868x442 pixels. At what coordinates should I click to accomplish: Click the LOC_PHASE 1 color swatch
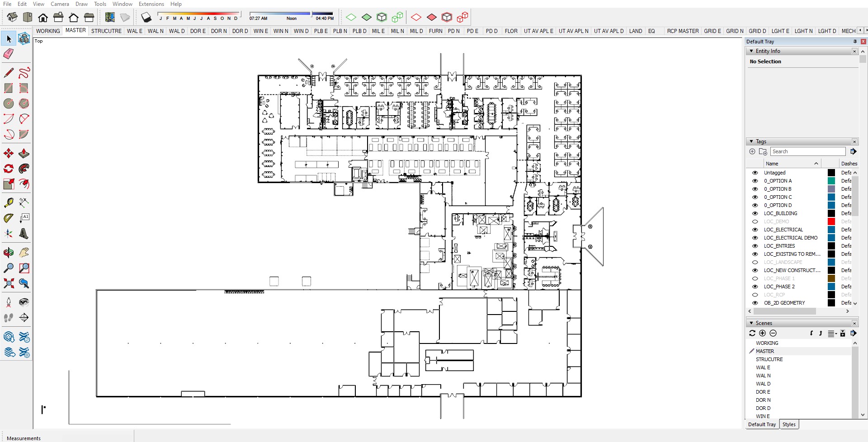831,278
